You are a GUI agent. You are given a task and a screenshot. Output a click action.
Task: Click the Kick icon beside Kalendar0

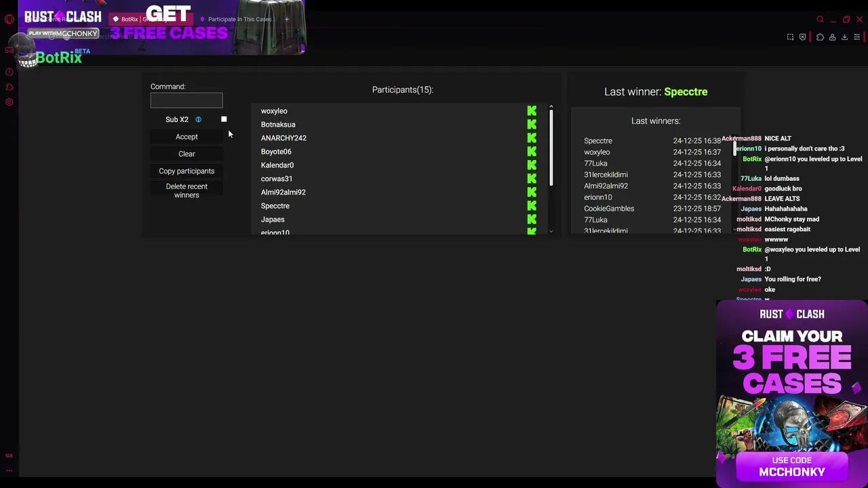(532, 165)
